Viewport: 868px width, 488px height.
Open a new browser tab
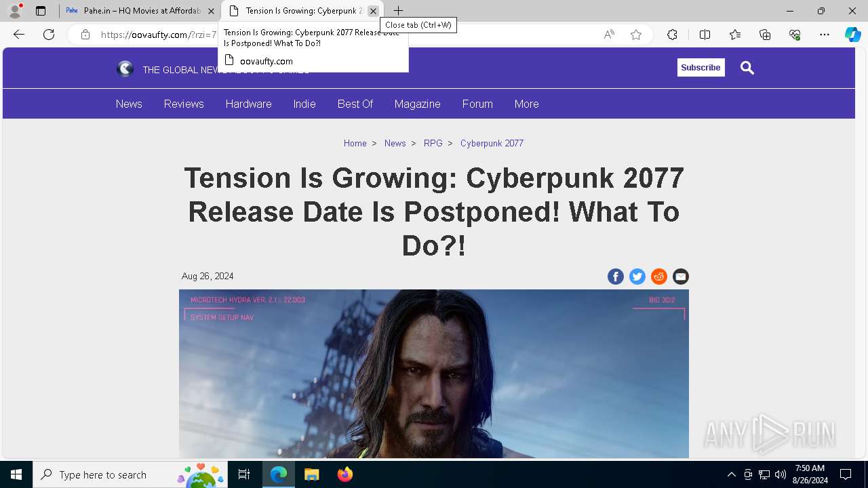pyautogui.click(x=398, y=11)
